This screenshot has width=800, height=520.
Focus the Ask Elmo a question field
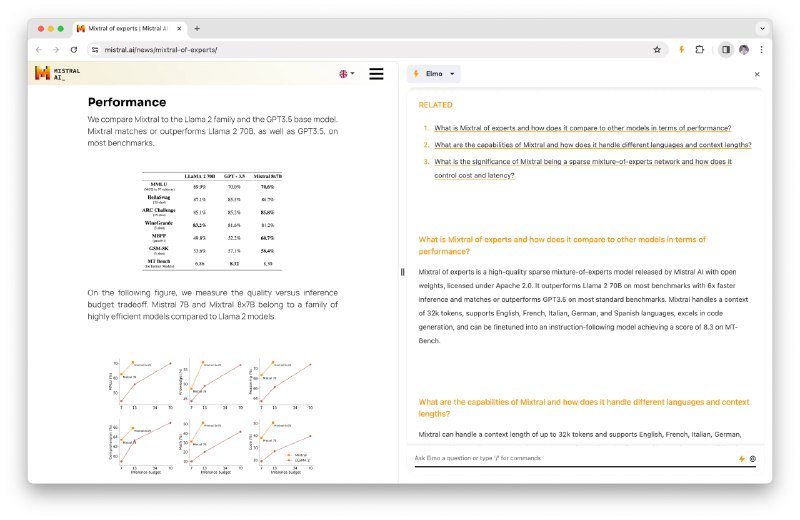click(570, 458)
